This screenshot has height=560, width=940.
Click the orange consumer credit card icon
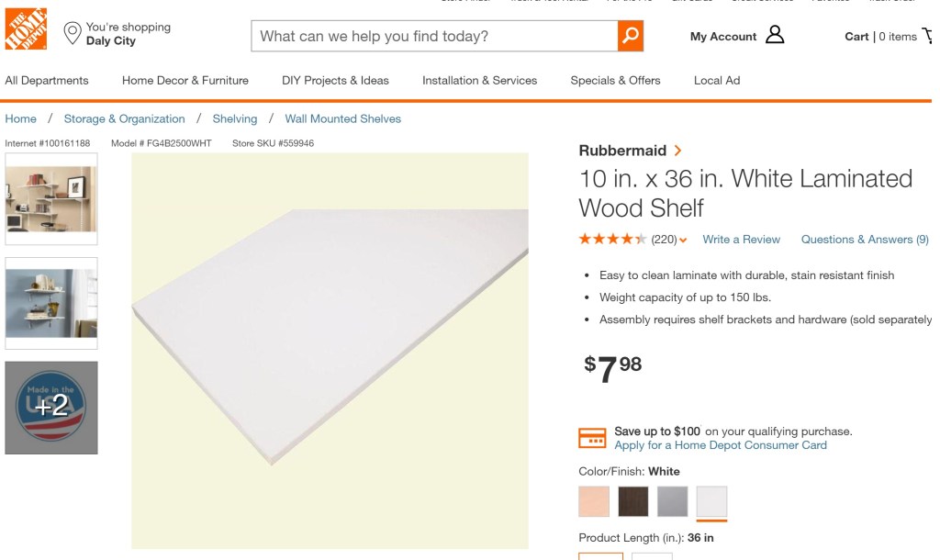click(x=592, y=438)
